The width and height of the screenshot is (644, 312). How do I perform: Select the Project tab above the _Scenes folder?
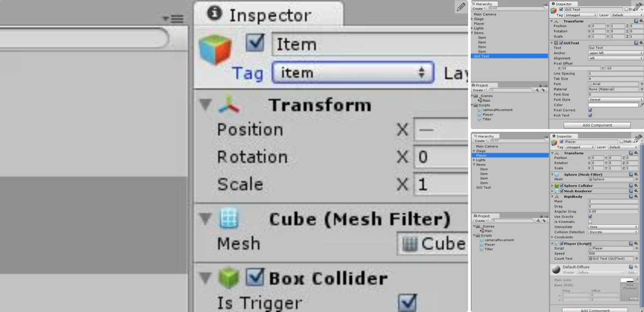482,85
